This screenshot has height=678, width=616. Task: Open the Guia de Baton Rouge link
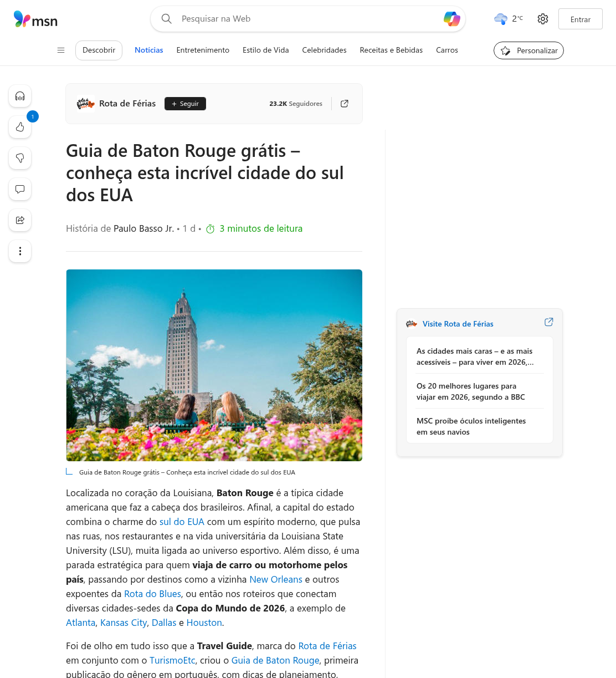pyautogui.click(x=275, y=660)
